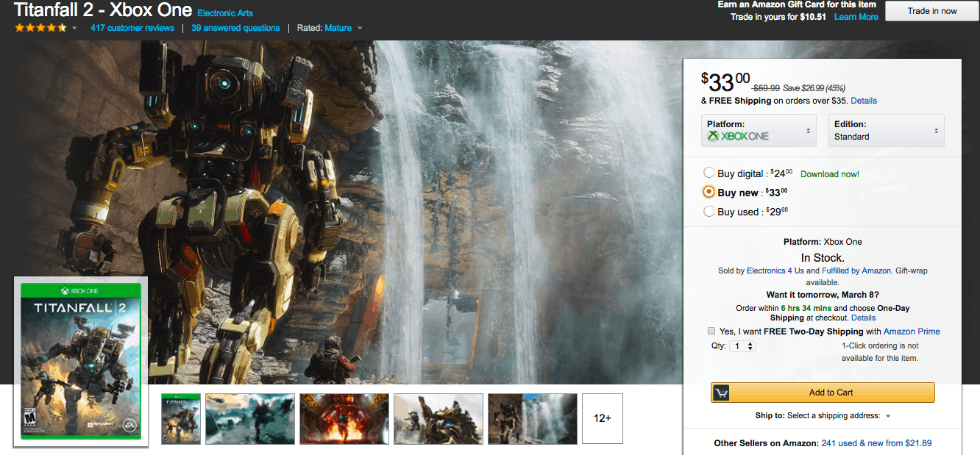980x455 pixels.
Task: Open 417 customer reviews link
Action: 132,28
